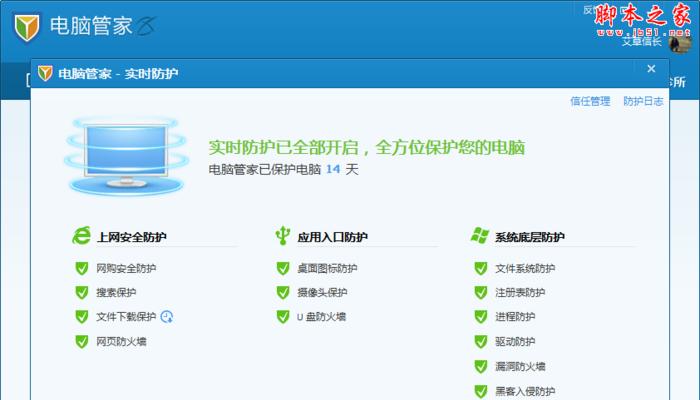Toggle the green shield for 文件系统防护
700x400 pixels.
[x=481, y=268]
